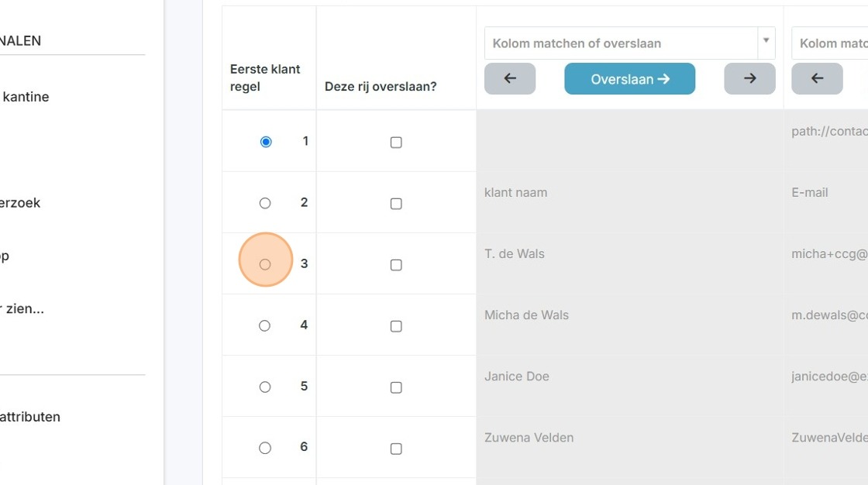Click right arrow button in first column
This screenshot has height=485, width=868.
tap(749, 78)
